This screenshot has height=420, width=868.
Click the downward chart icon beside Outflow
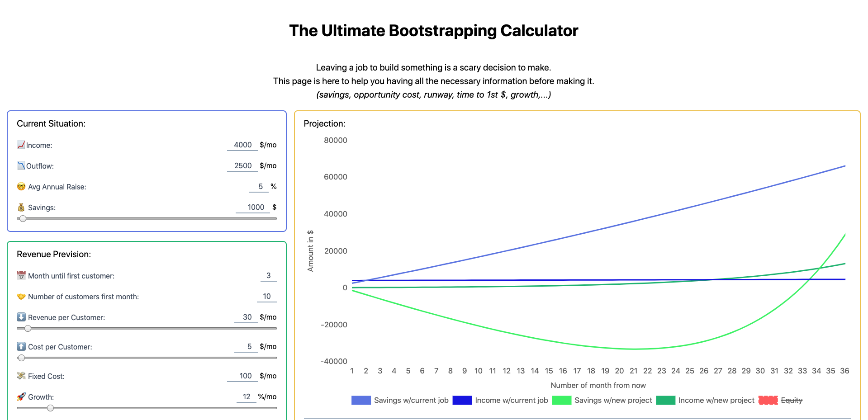pyautogui.click(x=21, y=165)
